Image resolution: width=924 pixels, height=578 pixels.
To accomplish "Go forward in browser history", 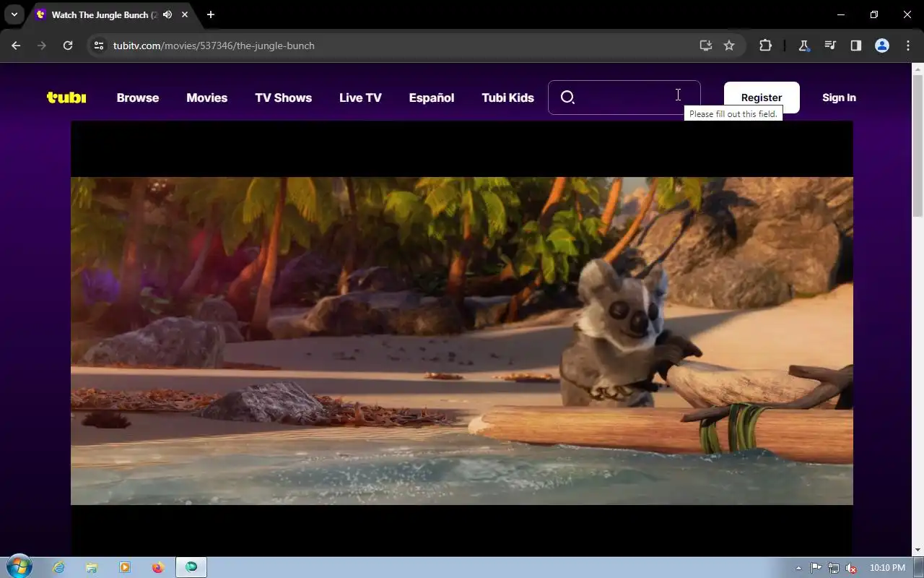I will [42, 46].
